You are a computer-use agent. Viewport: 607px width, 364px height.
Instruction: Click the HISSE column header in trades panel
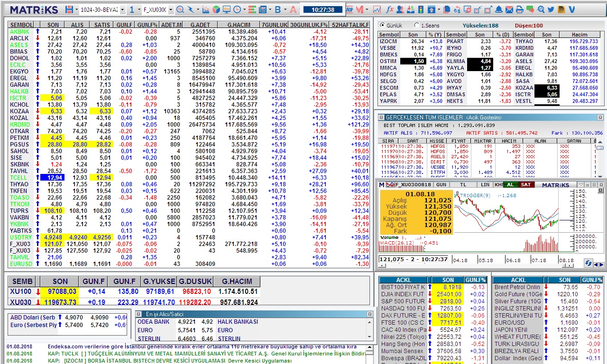pyautogui.click(x=437, y=141)
